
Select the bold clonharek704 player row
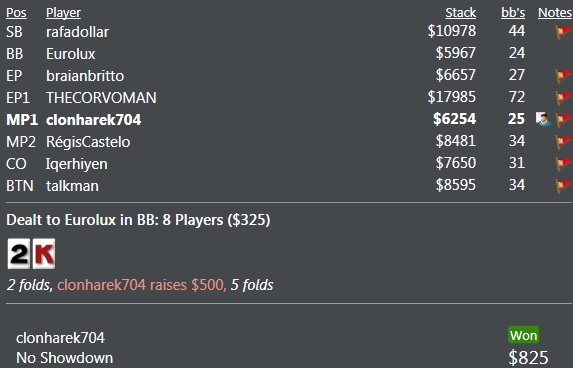(289, 119)
